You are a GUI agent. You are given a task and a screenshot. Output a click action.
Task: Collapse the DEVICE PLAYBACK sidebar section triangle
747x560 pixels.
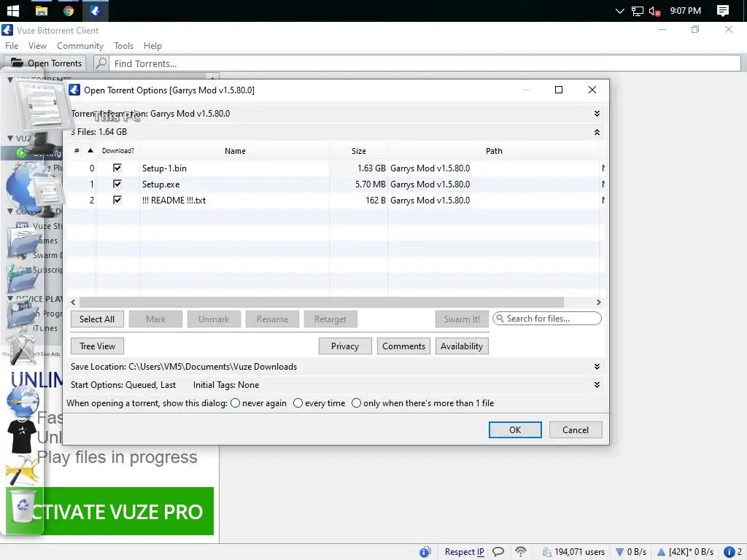[10, 298]
